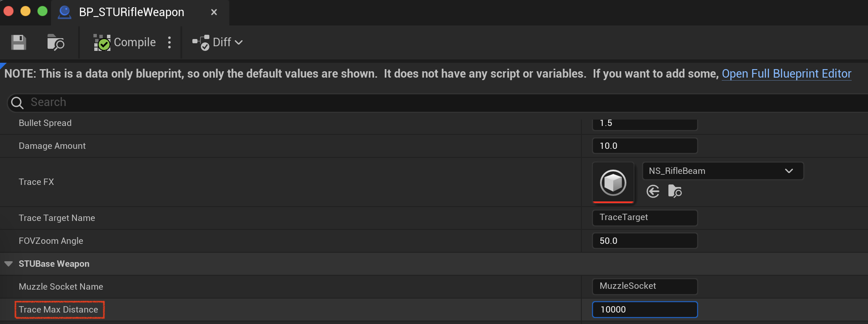The image size is (868, 324).
Task: Collapse the STUBase Weapon category
Action: coord(8,264)
